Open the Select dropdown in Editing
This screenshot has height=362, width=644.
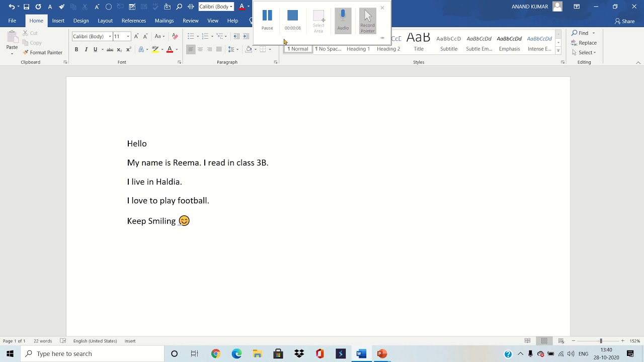tap(584, 52)
